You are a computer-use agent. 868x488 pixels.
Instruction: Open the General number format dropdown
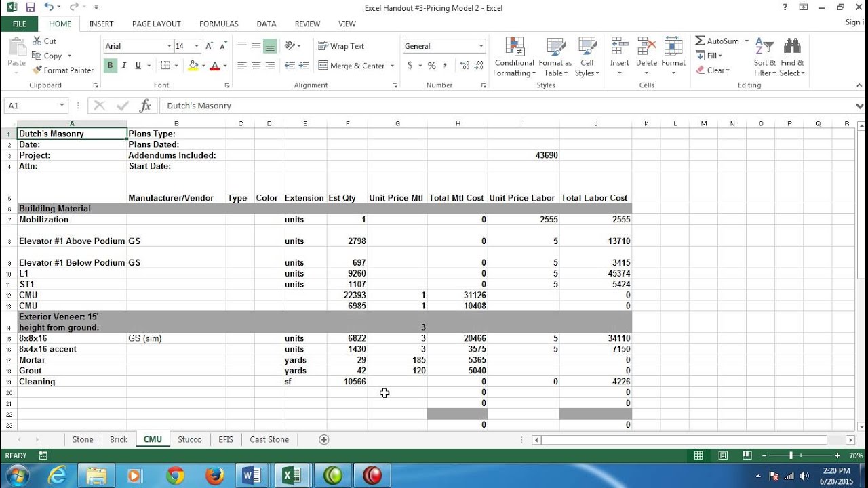[481, 46]
